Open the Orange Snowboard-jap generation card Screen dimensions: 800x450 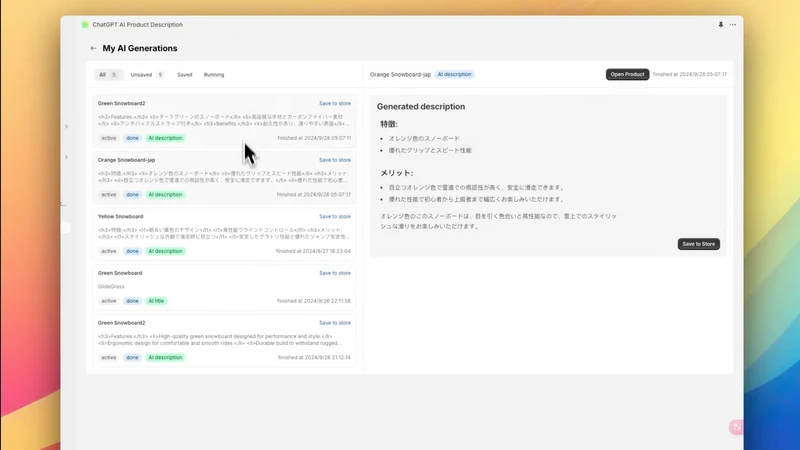tap(224, 178)
